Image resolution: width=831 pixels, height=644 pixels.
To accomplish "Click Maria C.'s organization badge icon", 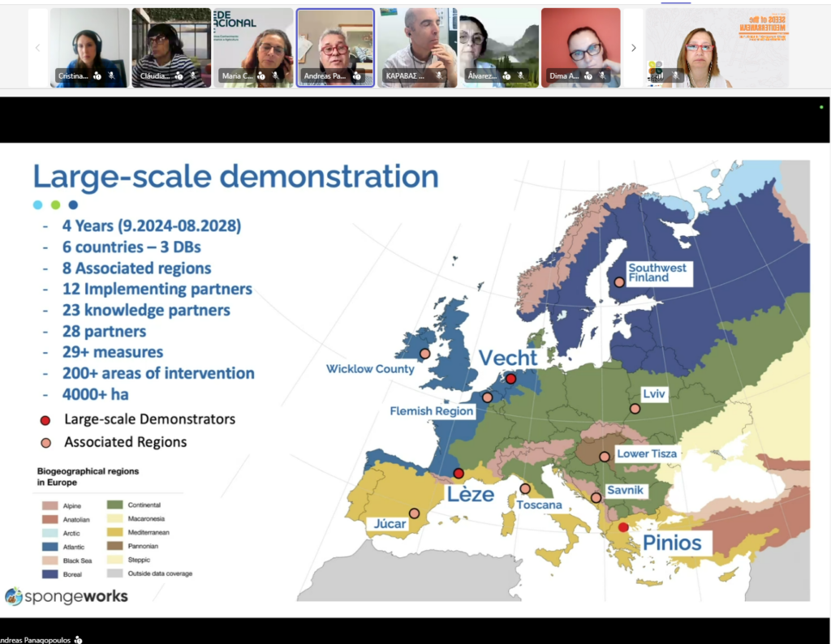I will pyautogui.click(x=261, y=75).
